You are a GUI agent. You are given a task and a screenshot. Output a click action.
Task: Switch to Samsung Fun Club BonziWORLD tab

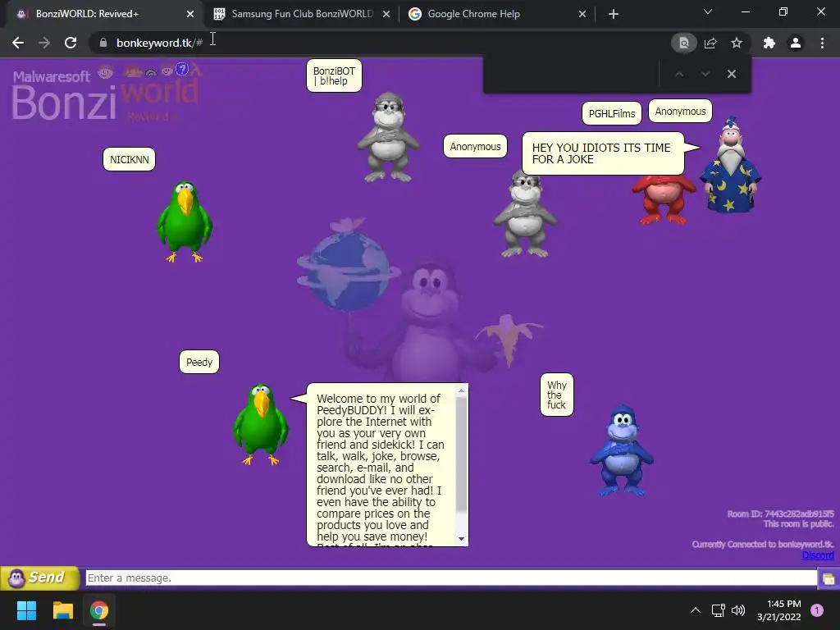pos(302,14)
